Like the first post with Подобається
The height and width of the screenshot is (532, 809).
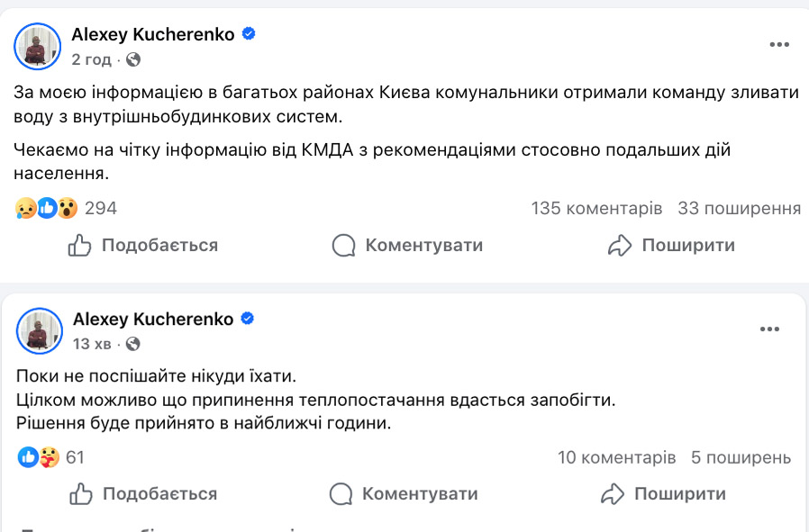tap(144, 245)
